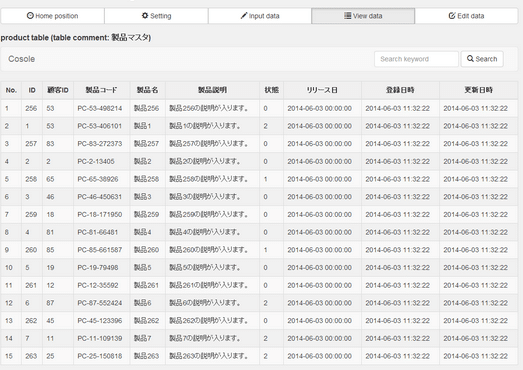Open the Edit data tab

(x=466, y=16)
